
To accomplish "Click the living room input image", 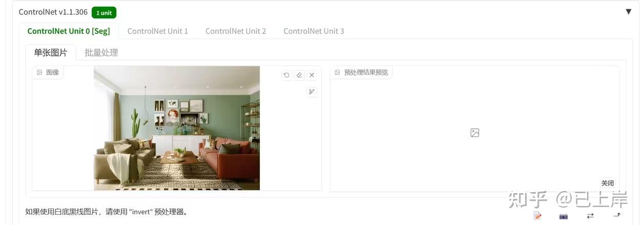I will point(177,128).
